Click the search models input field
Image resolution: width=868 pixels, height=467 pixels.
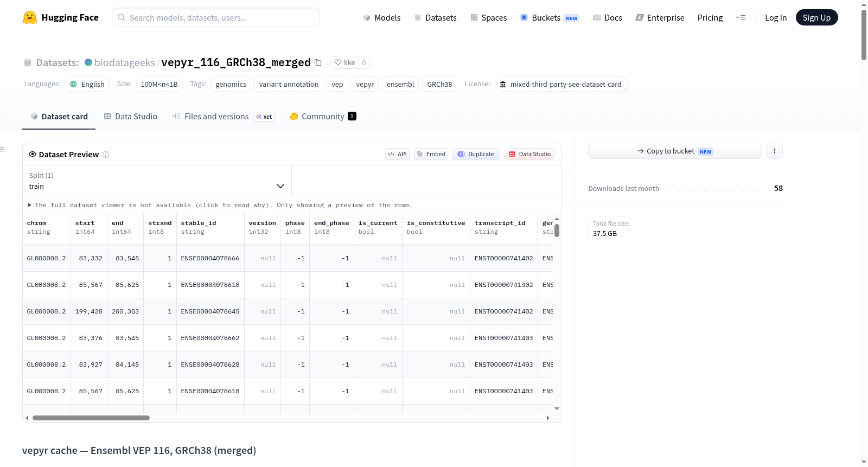click(216, 17)
